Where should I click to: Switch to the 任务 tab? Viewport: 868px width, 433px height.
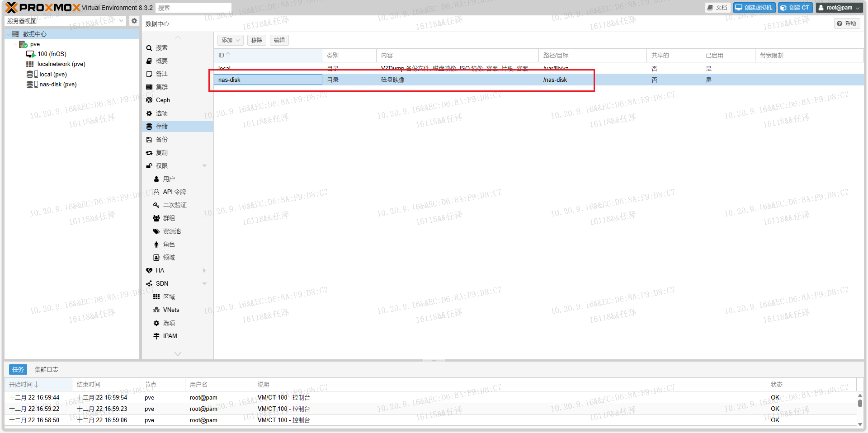[x=18, y=370]
